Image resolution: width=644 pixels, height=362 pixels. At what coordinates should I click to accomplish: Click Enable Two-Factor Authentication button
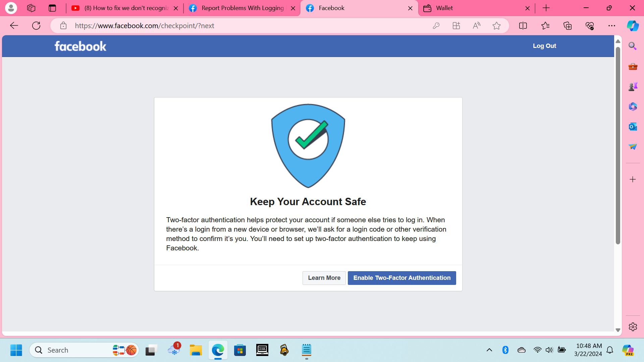(401, 278)
